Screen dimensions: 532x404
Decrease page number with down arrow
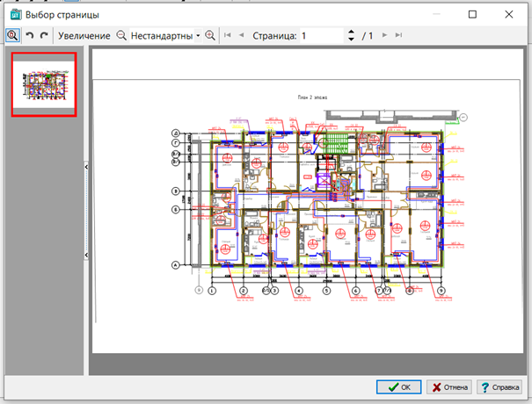click(351, 40)
